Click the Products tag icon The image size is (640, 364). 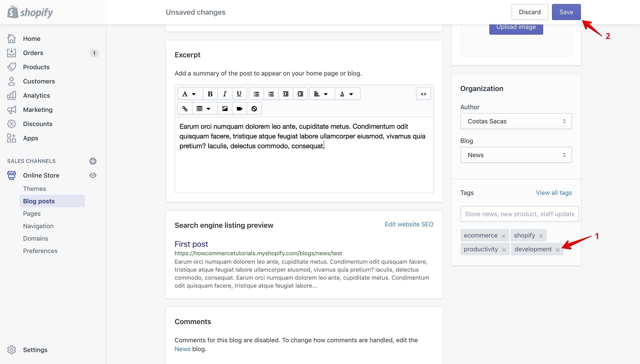pyautogui.click(x=12, y=67)
